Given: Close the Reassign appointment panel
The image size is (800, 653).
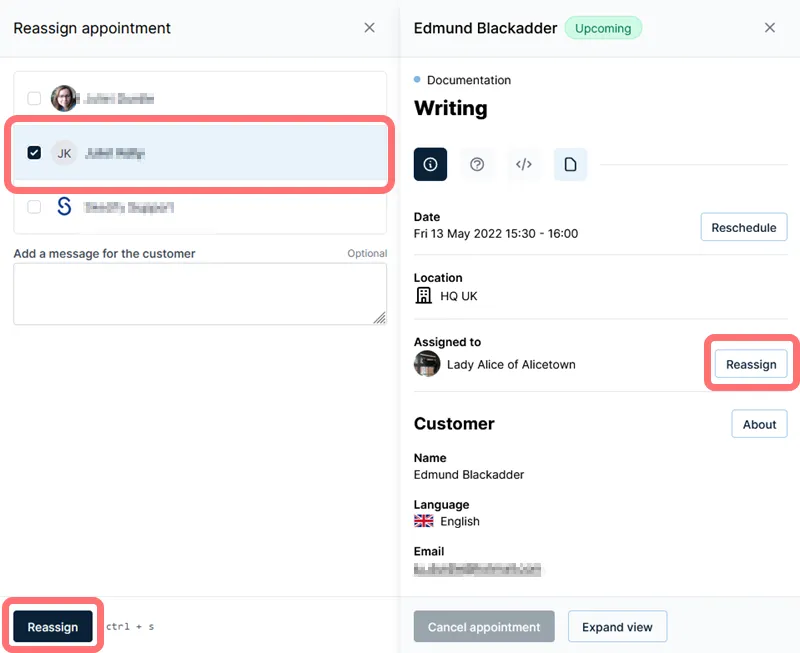Looking at the screenshot, I should 369,28.
